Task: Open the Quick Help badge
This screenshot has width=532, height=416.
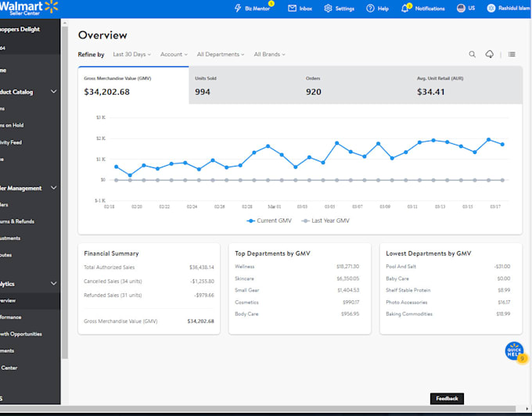Action: [515, 351]
